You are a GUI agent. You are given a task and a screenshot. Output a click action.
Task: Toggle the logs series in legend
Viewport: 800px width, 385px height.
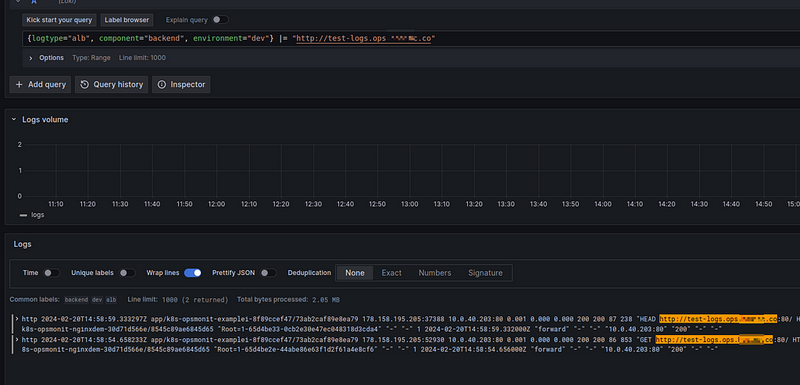[x=32, y=215]
